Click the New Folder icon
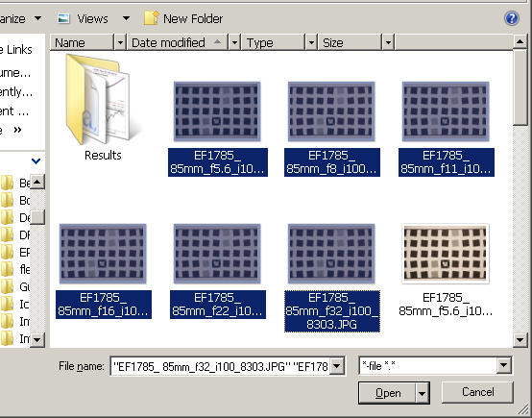The width and height of the screenshot is (532, 418). [151, 18]
